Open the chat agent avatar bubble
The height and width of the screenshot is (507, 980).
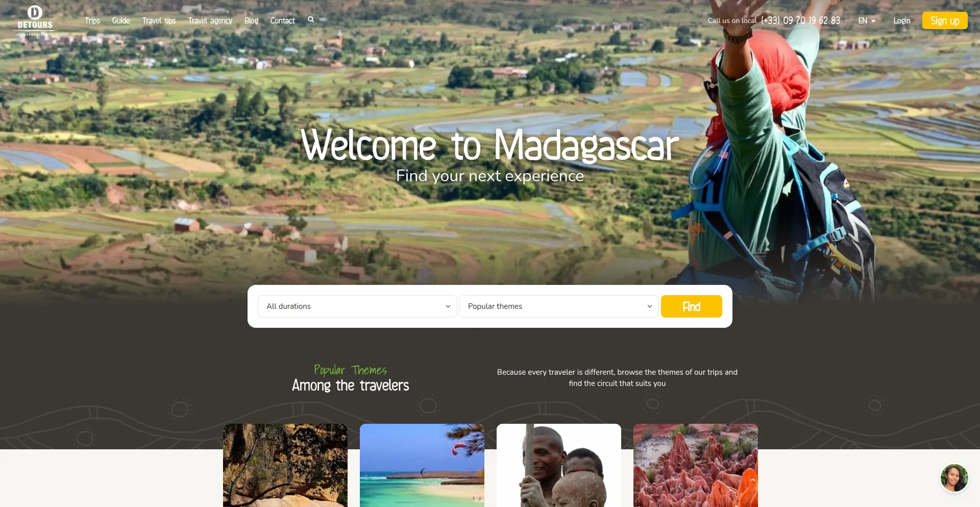click(954, 478)
